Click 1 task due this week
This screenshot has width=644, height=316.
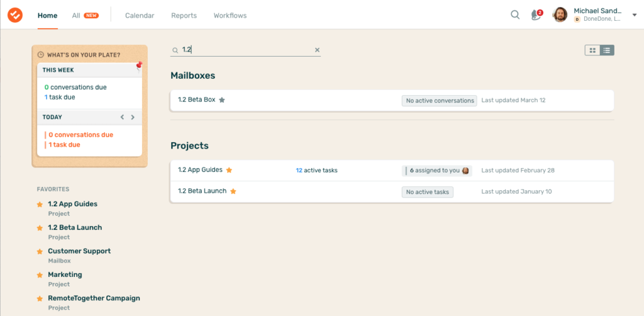point(60,98)
